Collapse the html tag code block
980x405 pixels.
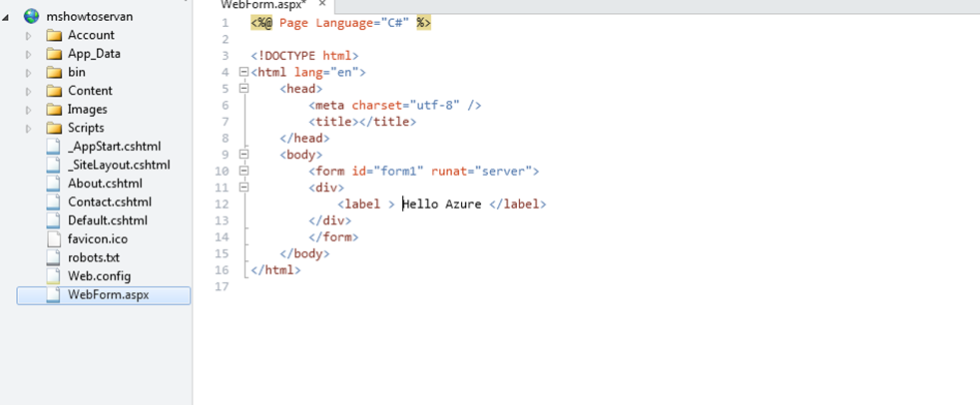coord(244,72)
